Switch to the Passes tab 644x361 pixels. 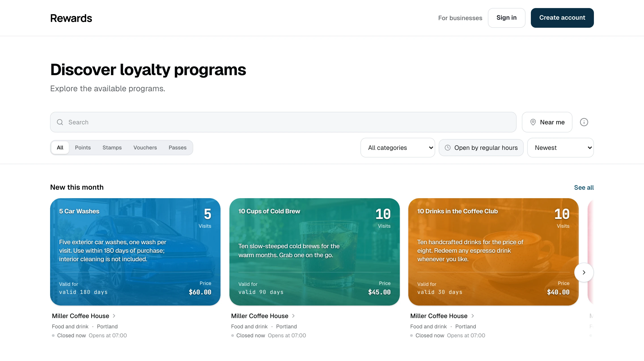[178, 148]
